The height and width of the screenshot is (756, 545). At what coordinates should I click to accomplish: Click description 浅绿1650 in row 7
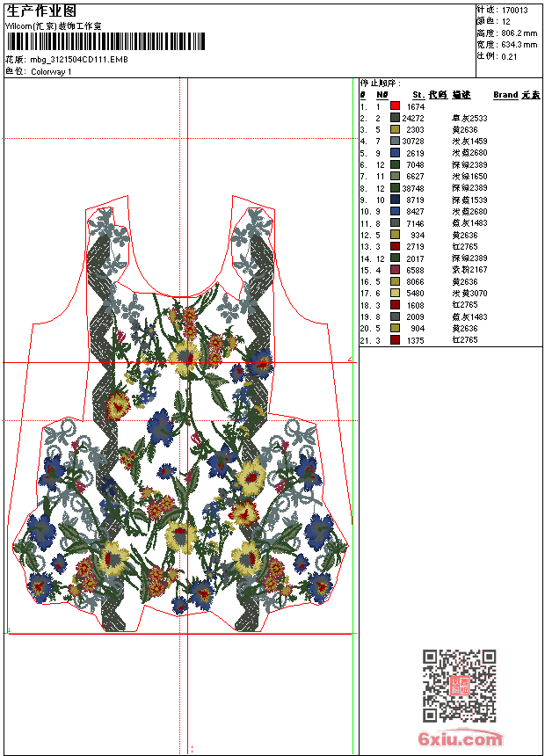coord(469,176)
